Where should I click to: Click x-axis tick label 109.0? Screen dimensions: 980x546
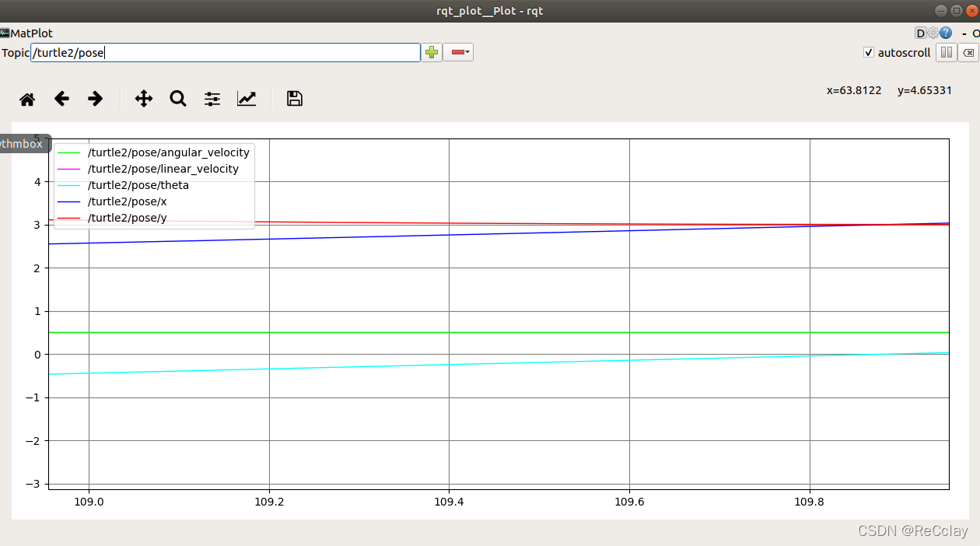pos(89,502)
